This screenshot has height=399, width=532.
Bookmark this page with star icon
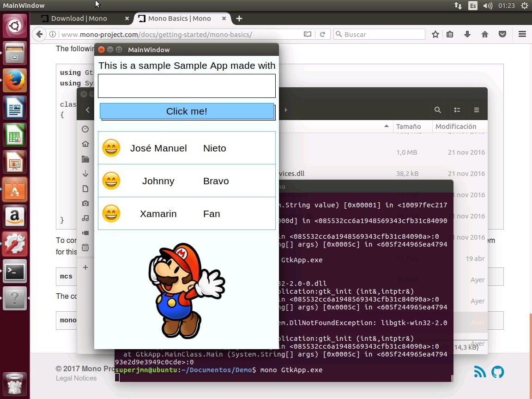[x=435, y=34]
